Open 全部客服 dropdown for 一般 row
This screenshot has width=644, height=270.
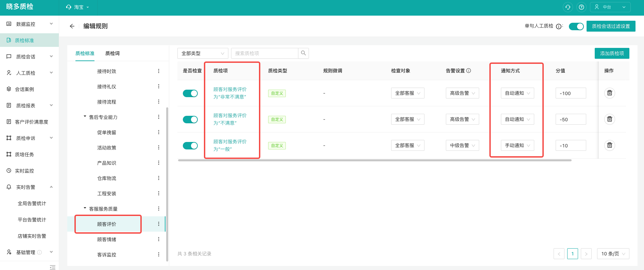[408, 145]
